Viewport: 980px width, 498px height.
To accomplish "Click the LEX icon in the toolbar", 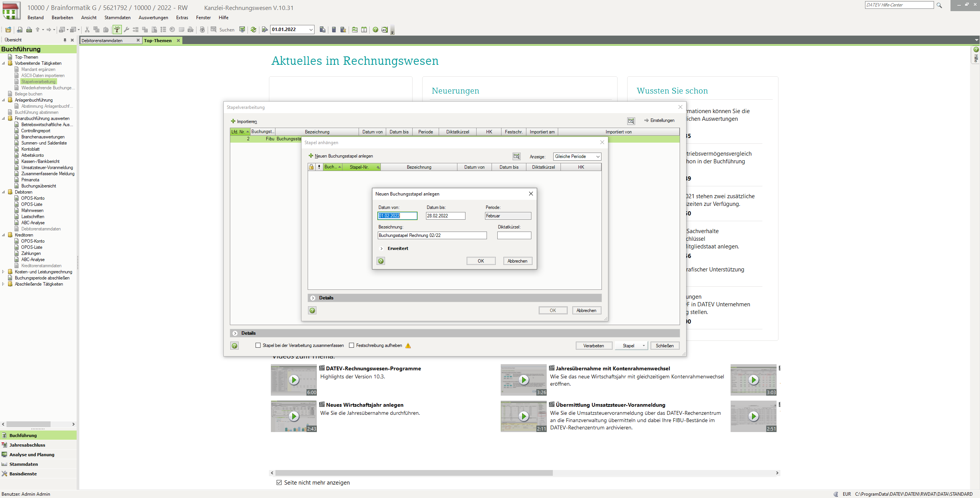I will [385, 30].
